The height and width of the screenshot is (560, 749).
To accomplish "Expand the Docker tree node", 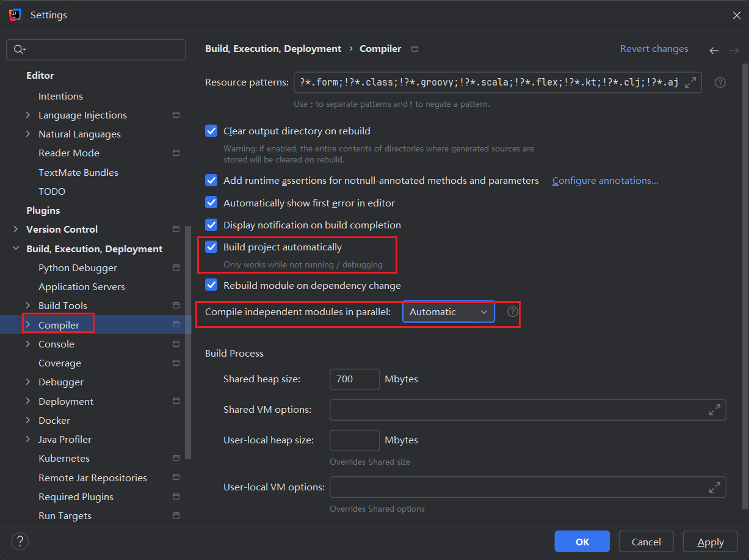I will 28,420.
